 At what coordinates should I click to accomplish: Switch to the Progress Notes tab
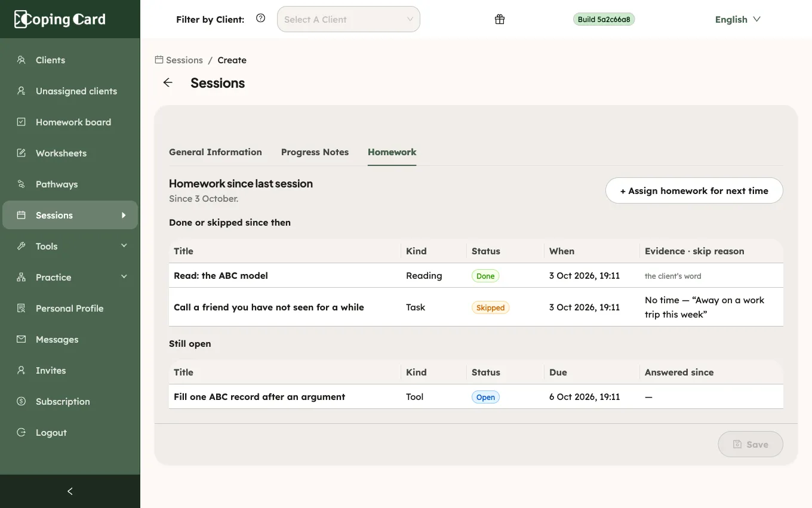315,152
